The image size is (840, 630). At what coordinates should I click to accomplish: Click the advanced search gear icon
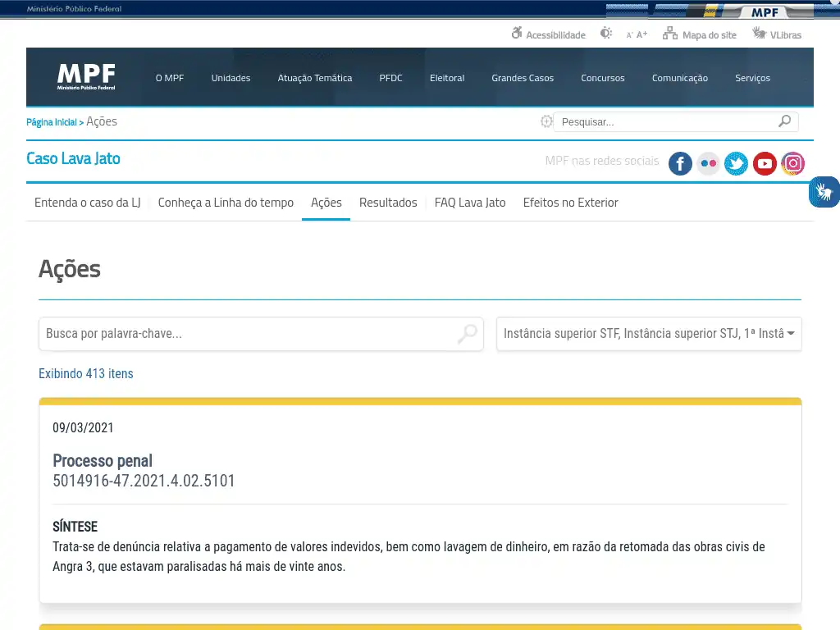tap(546, 121)
